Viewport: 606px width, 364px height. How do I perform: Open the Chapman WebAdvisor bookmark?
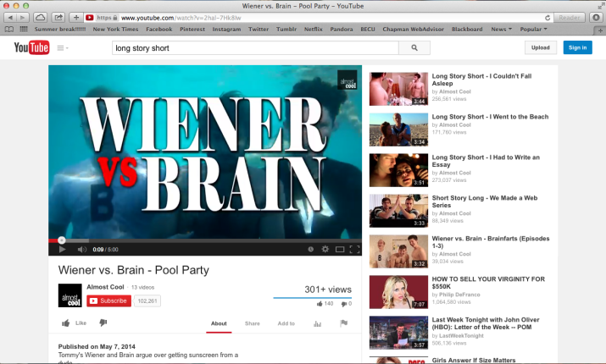point(413,30)
